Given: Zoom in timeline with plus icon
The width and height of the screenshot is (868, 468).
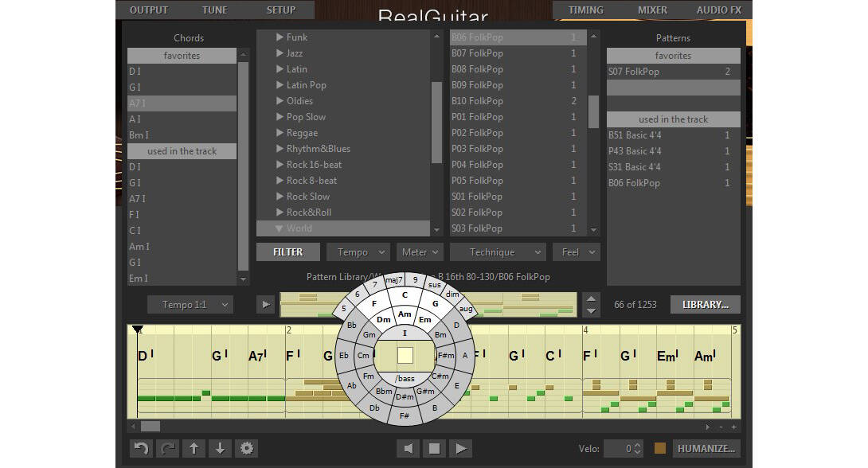Looking at the screenshot, I should coord(734,427).
